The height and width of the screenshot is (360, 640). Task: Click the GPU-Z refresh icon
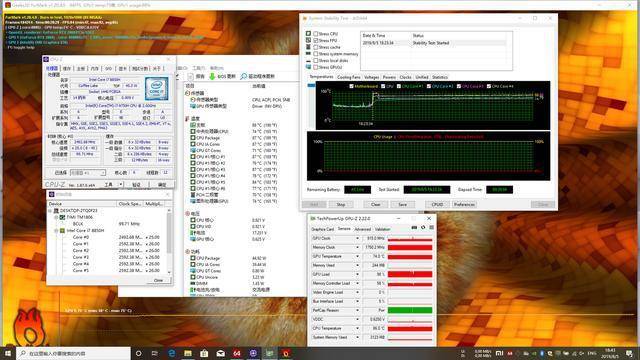click(x=423, y=228)
